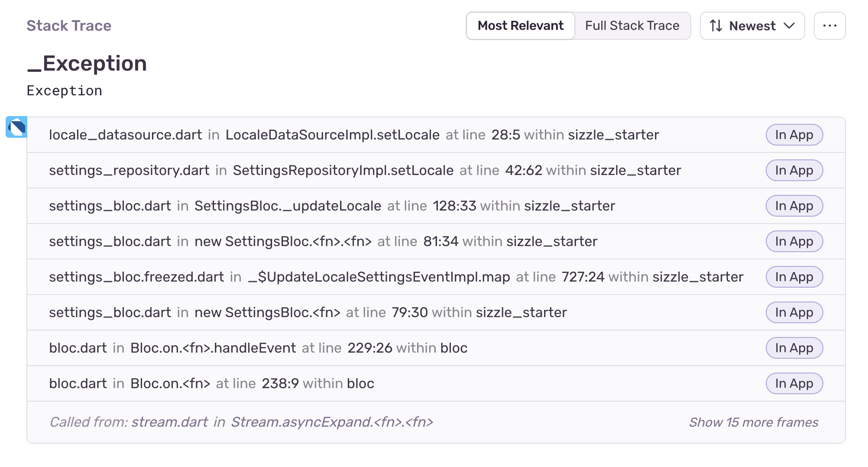
Task: Click the Stack Trace section heading
Action: (69, 26)
